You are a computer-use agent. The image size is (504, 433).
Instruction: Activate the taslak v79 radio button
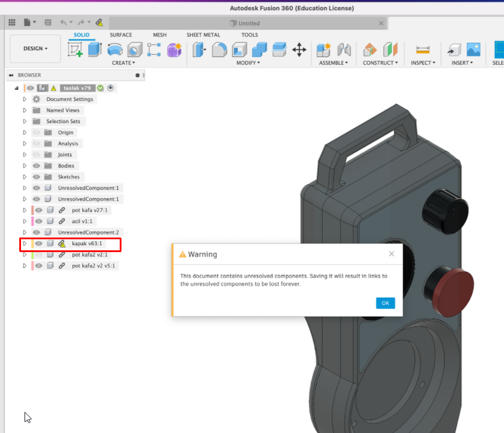click(x=110, y=88)
